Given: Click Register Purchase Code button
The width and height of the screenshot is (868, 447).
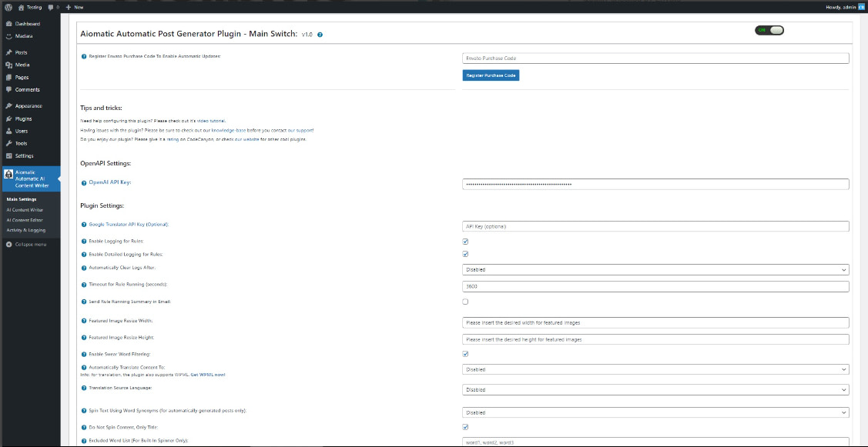Looking at the screenshot, I should click(491, 75).
